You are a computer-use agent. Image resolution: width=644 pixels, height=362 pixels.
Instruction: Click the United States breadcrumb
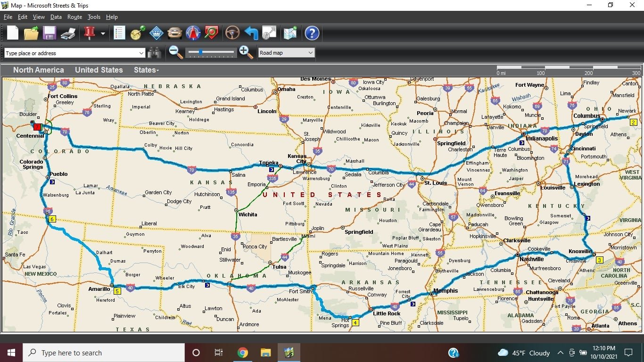[99, 70]
